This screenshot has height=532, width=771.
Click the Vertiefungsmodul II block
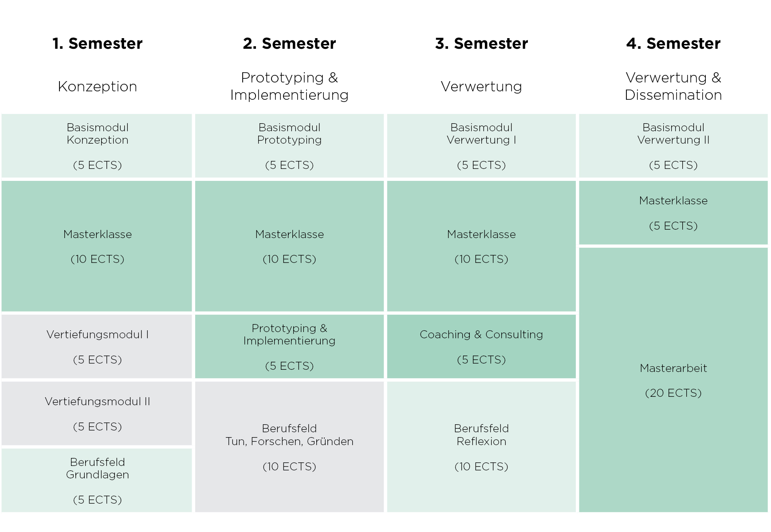(x=97, y=414)
